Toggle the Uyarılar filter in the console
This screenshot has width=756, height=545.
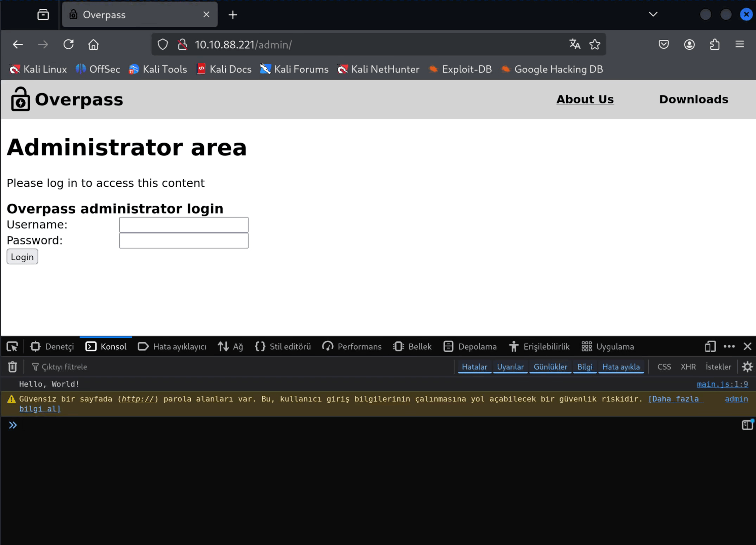click(510, 367)
